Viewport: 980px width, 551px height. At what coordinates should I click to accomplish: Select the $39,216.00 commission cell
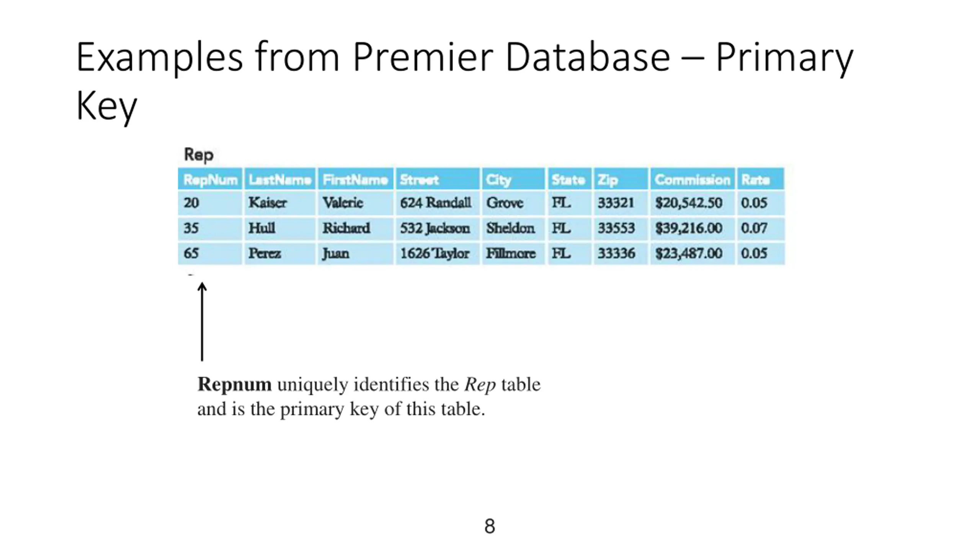tap(688, 228)
